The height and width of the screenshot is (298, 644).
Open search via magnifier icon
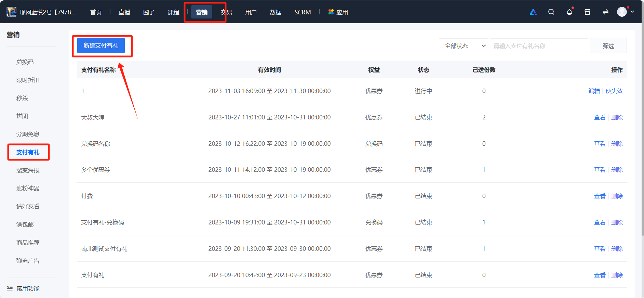[551, 12]
